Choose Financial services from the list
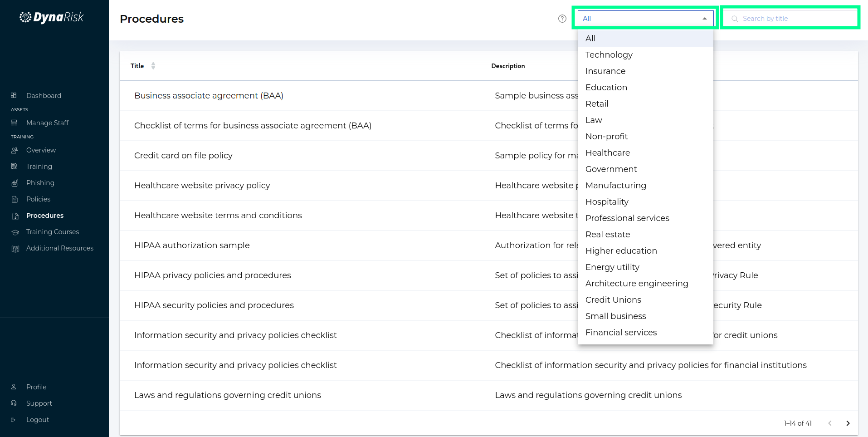 pos(646,333)
